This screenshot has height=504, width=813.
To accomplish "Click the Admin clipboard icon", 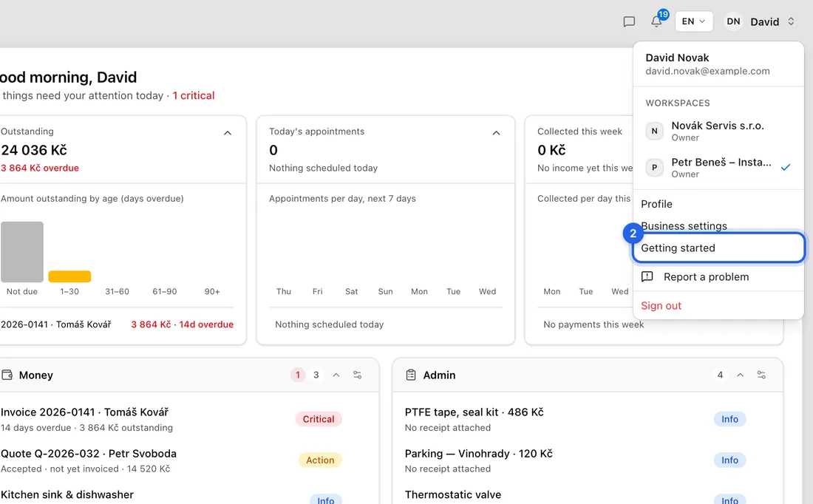I will tap(411, 375).
